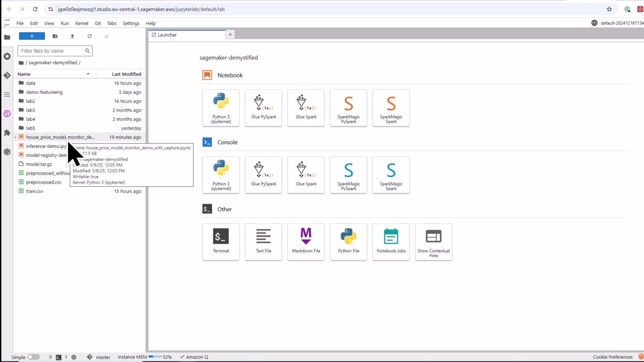This screenshot has height=362, width=644.
Task: Open the File menu
Action: [x=20, y=23]
